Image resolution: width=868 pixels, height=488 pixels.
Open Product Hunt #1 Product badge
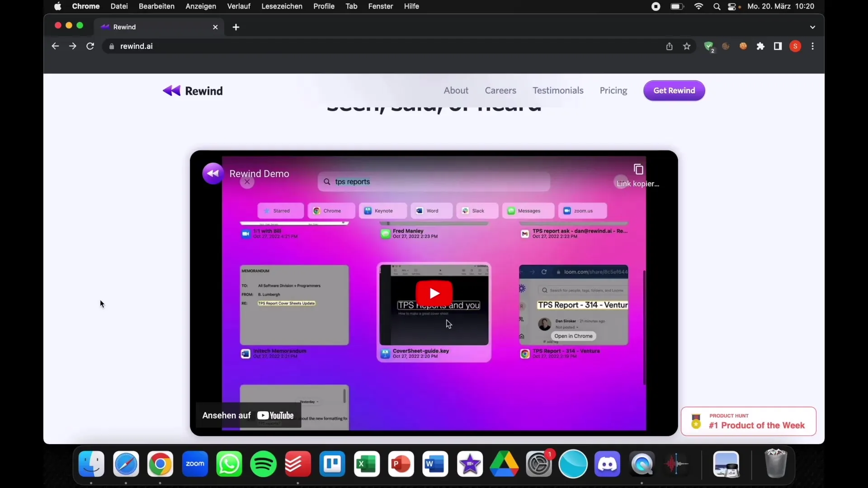tap(749, 421)
